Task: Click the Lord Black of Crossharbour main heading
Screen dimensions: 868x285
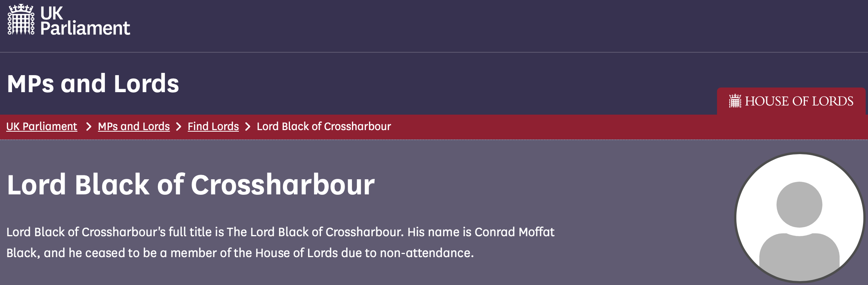Action: [x=191, y=184]
